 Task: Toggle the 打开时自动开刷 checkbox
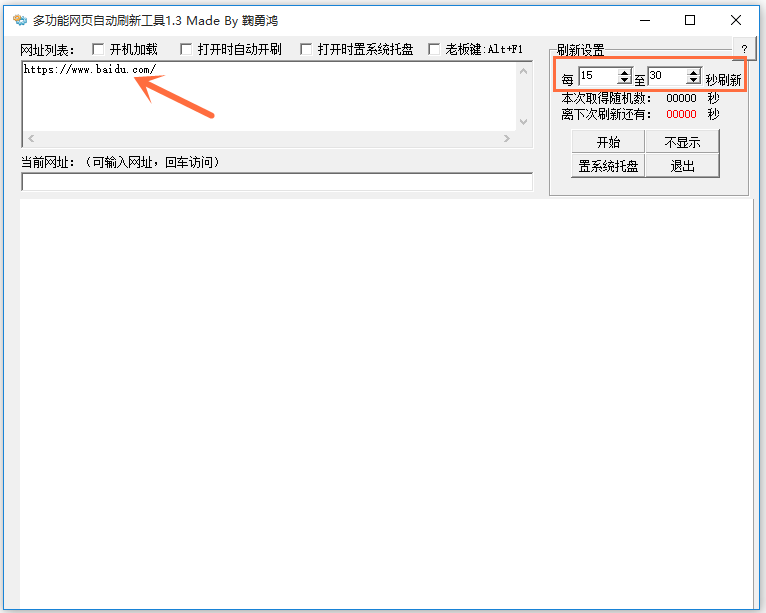[x=186, y=49]
